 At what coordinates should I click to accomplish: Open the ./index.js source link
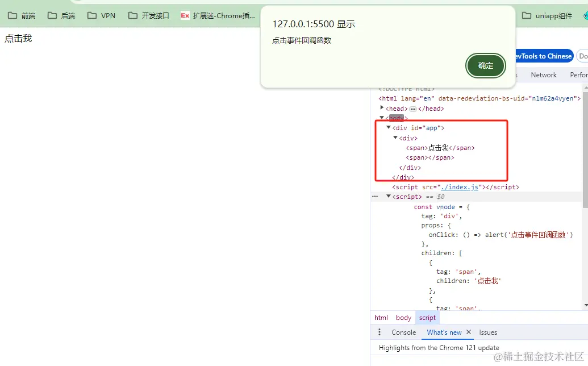click(460, 187)
